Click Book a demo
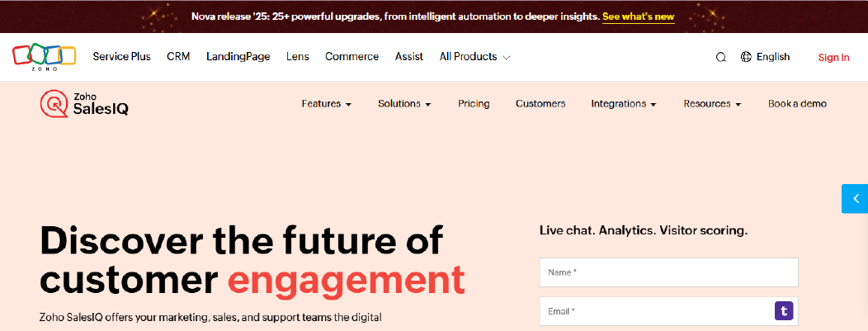Viewport: 868px width, 331px height. (797, 103)
